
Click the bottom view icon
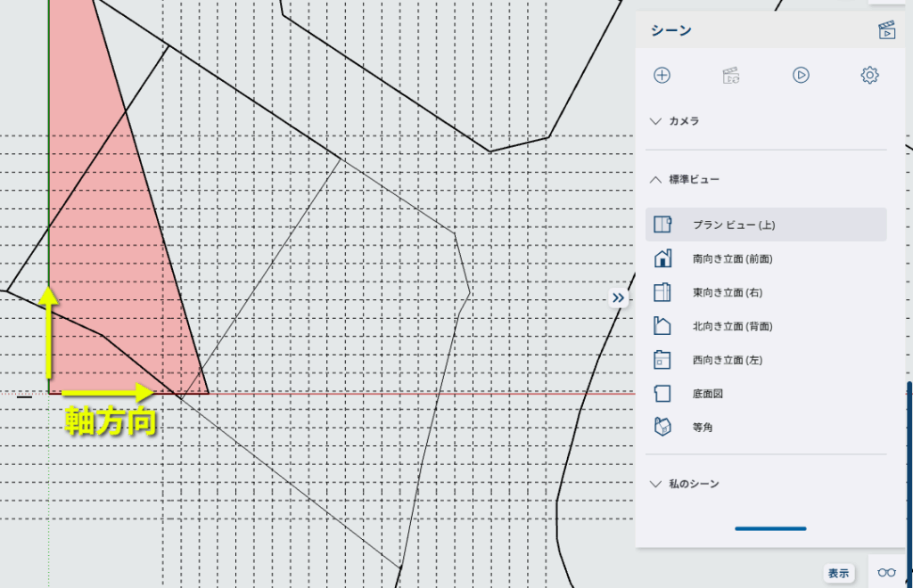pyautogui.click(x=662, y=393)
